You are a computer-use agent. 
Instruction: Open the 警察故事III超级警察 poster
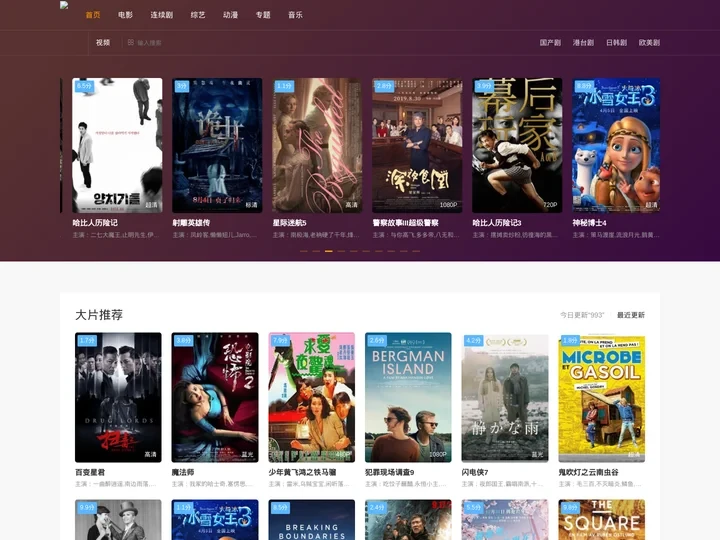[x=417, y=145]
